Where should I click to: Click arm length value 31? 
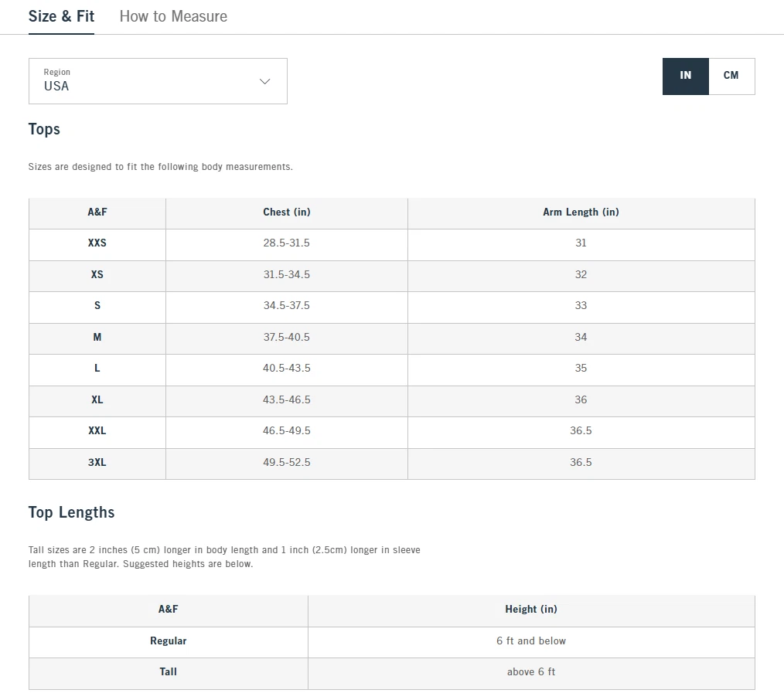click(581, 243)
